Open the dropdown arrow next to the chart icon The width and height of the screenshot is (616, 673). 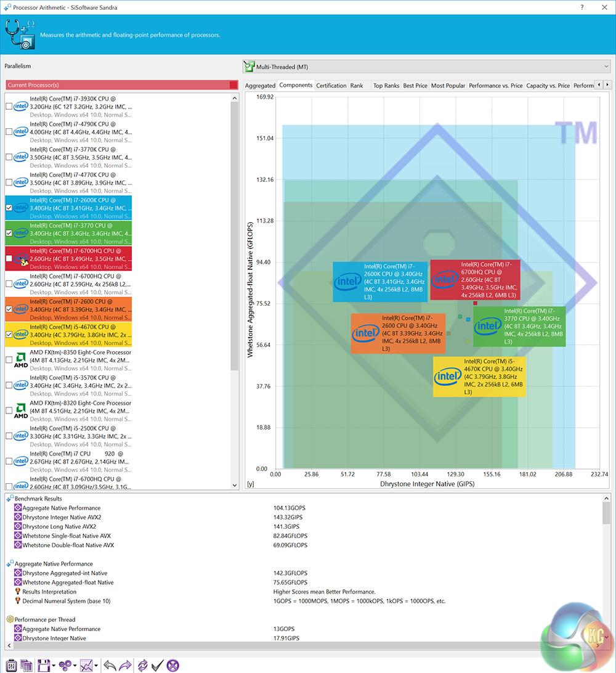96,666
